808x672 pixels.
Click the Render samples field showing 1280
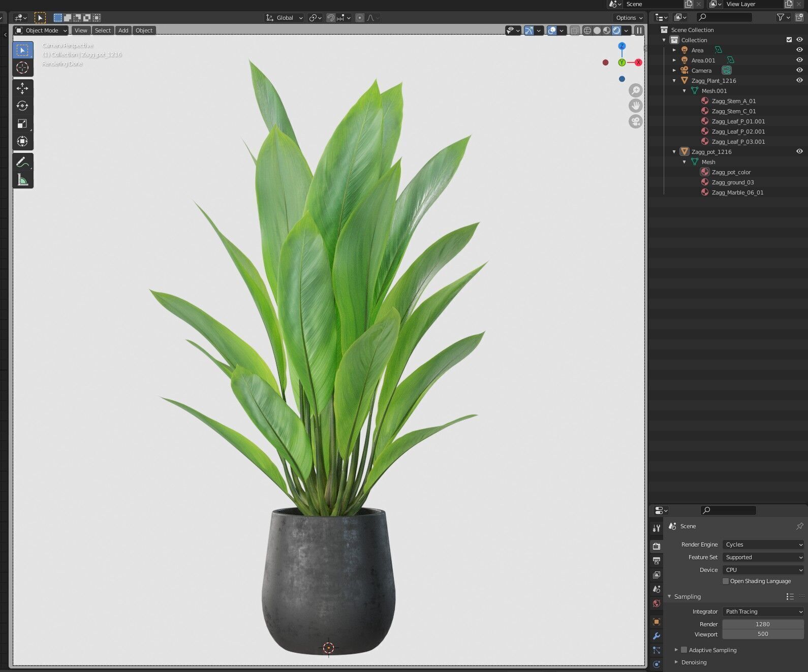click(763, 624)
